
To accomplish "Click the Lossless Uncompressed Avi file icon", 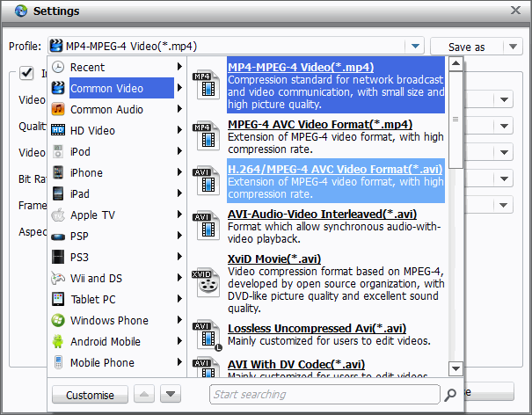I will (207, 335).
